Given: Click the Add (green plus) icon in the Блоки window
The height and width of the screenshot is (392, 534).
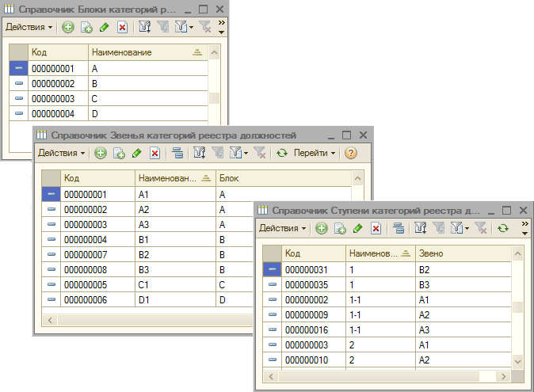Looking at the screenshot, I should pos(68,27).
